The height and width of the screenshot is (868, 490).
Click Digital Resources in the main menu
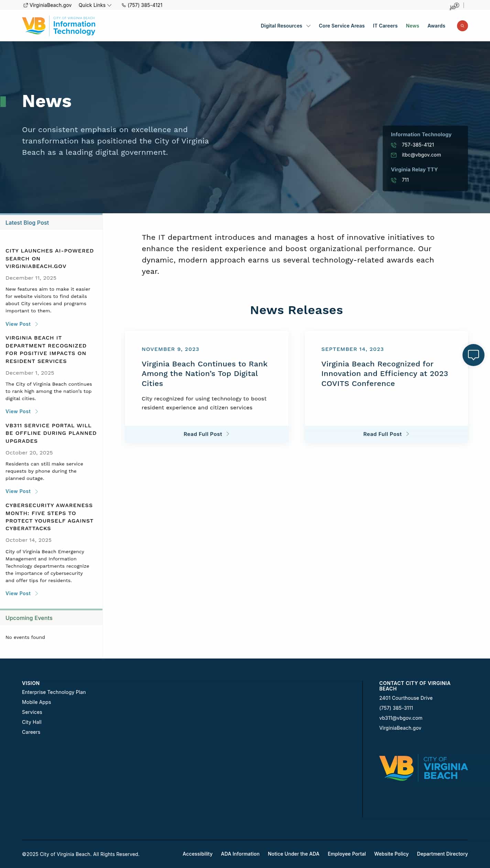[x=281, y=26]
